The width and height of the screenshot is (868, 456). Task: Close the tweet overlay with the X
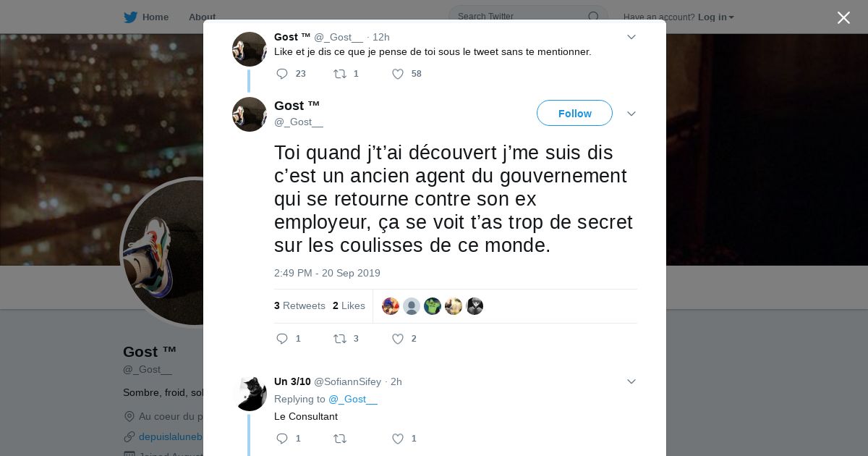[843, 17]
